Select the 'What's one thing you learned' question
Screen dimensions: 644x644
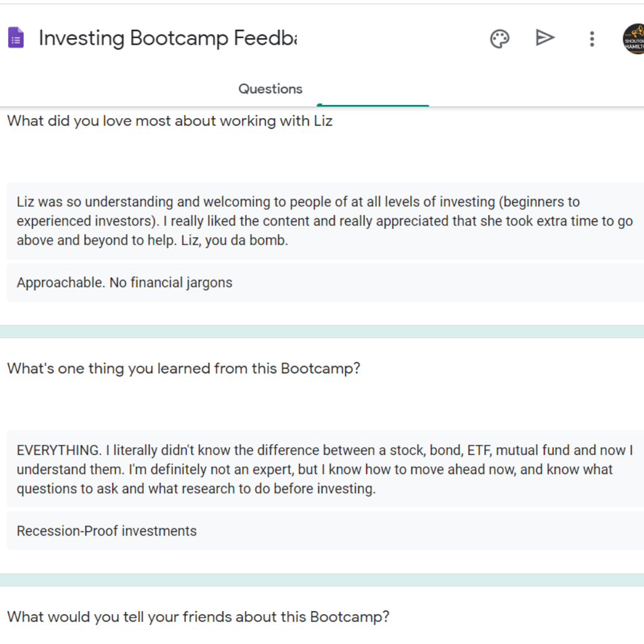pos(184,369)
